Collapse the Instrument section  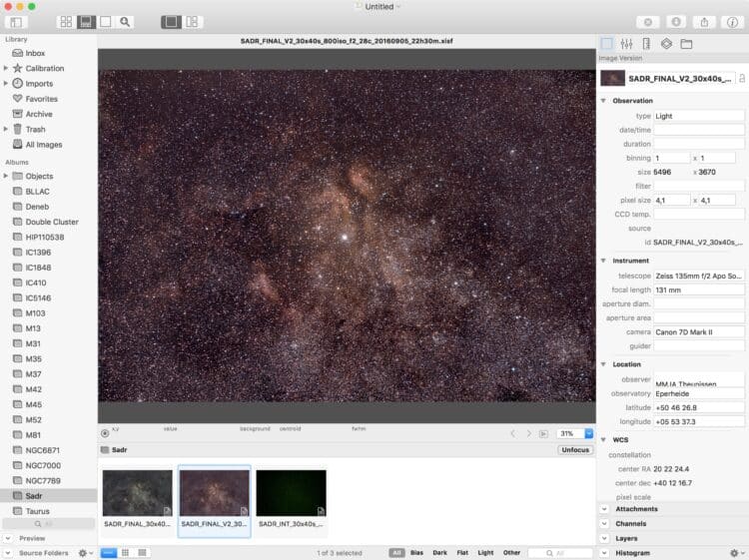pos(603,261)
